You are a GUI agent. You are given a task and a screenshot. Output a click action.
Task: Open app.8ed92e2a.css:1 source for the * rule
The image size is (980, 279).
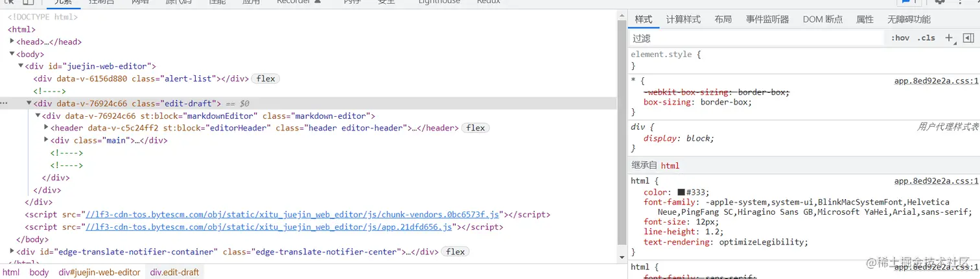936,81
